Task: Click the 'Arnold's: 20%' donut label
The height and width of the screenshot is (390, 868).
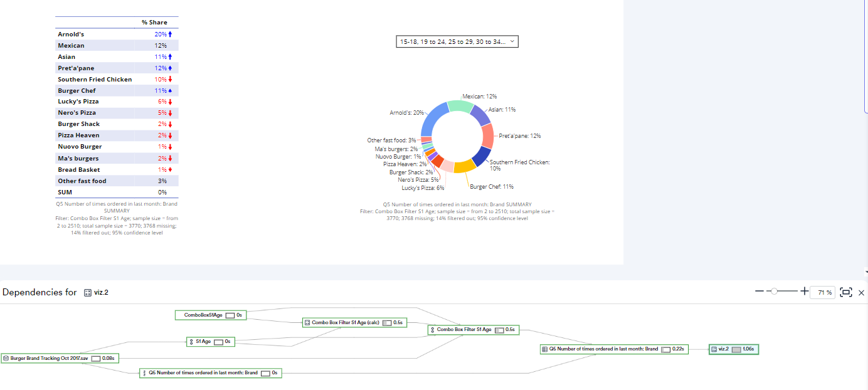Action: click(406, 112)
